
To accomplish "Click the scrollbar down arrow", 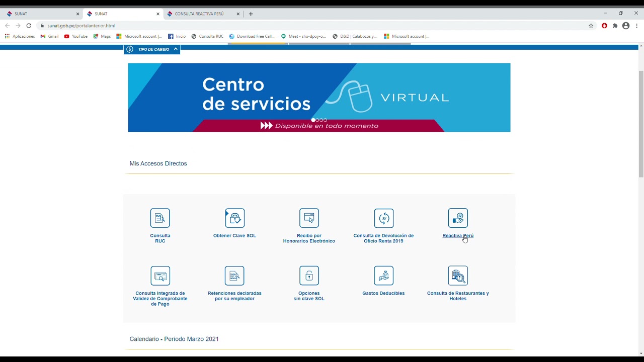I will click(x=641, y=354).
